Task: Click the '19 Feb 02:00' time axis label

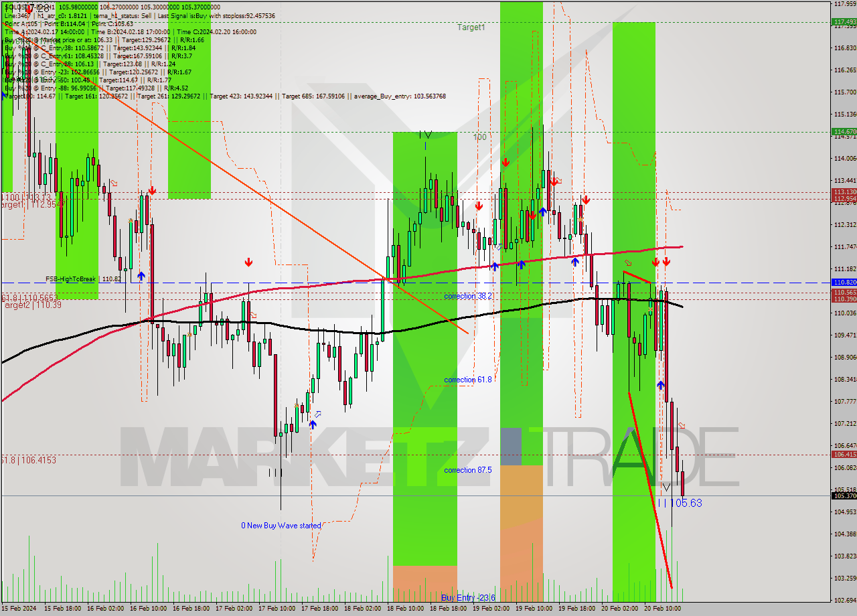Action: (x=491, y=609)
